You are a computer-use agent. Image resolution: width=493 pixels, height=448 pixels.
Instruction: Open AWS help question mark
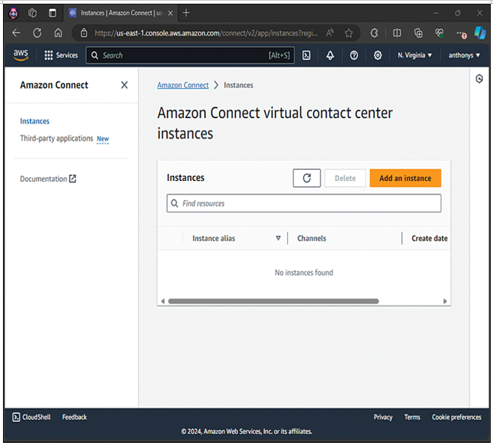pos(354,56)
